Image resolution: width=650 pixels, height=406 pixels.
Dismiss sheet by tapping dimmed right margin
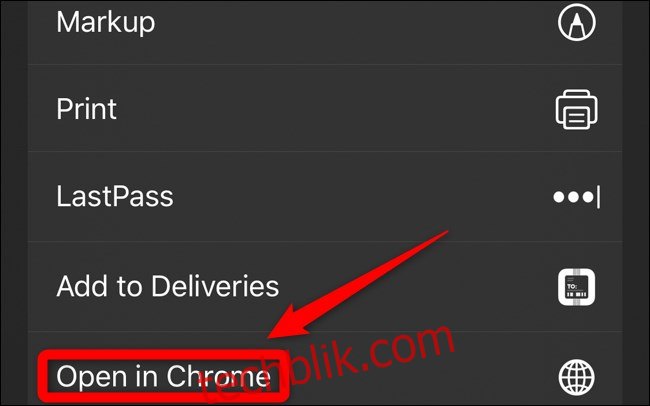[x=635, y=203]
